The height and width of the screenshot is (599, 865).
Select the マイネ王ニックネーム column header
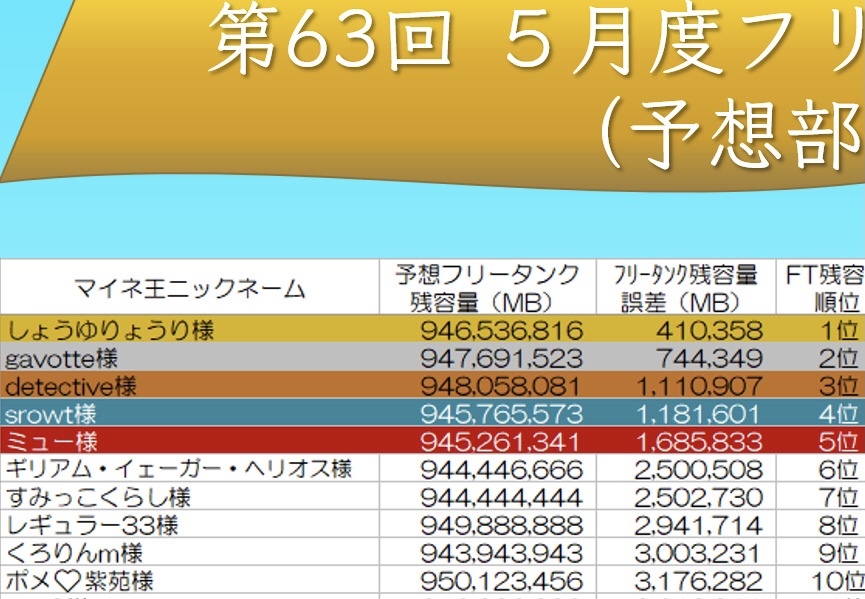[x=189, y=288]
